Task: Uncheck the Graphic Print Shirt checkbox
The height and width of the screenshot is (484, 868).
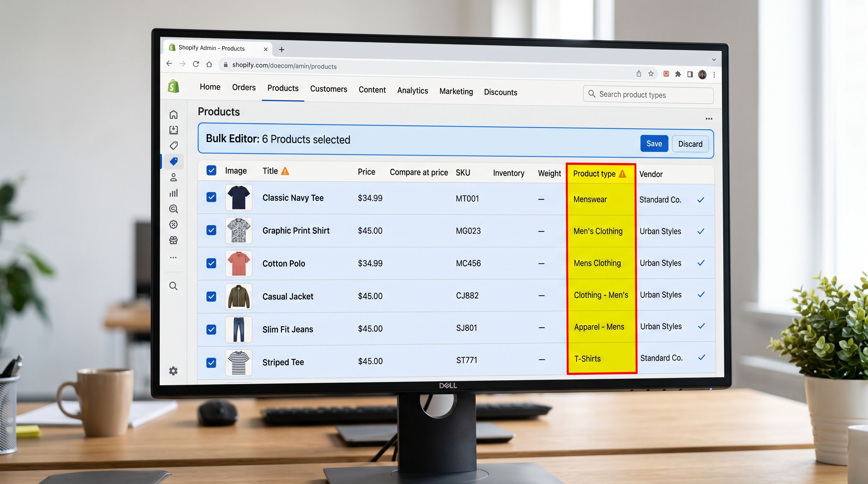Action: coord(211,230)
